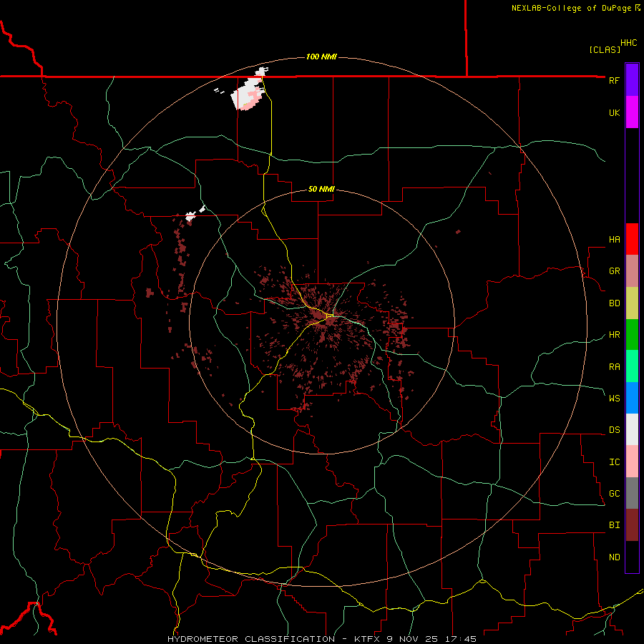The image size is (644, 644).
Task: Click the HR green legend color block
Action: (x=632, y=335)
